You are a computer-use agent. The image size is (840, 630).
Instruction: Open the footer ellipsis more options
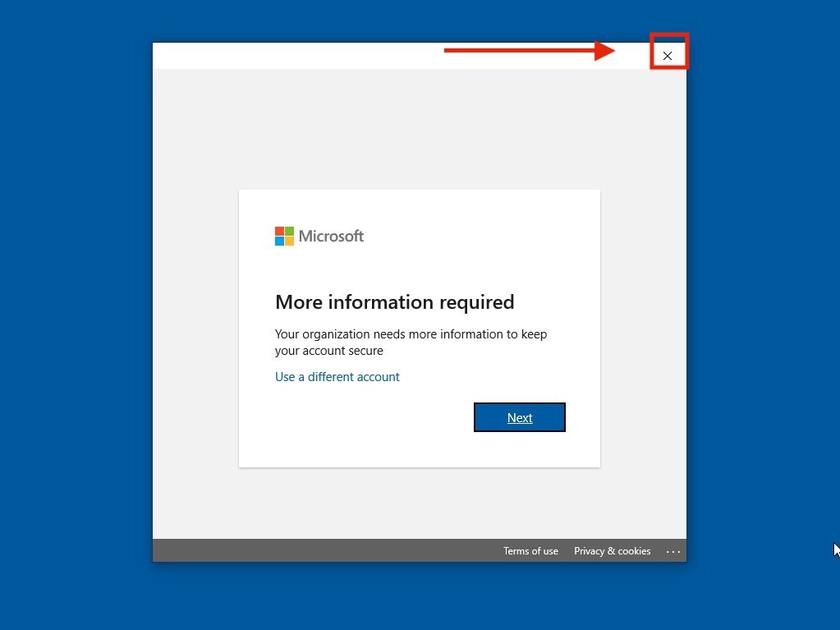tap(673, 551)
